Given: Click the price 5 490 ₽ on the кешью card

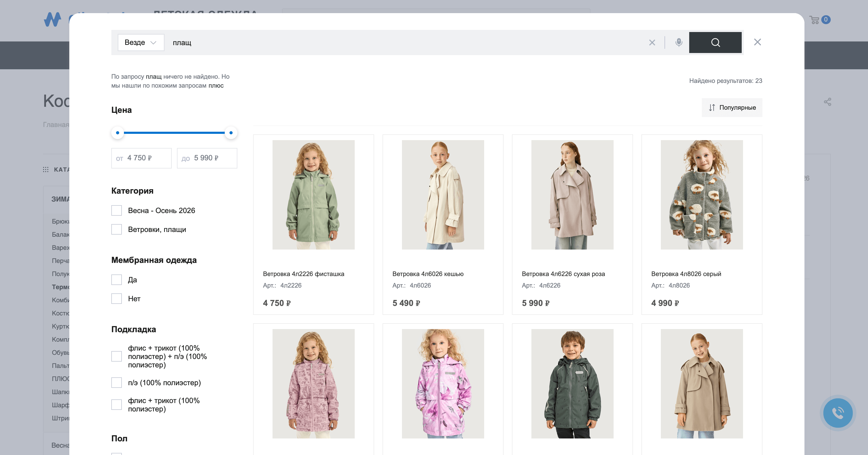Looking at the screenshot, I should [x=406, y=303].
